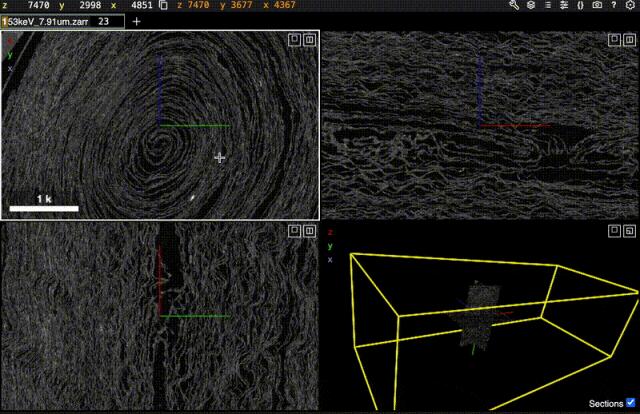Image resolution: width=640 pixels, height=414 pixels.
Task: Open layer side panel sliders icon
Action: (x=563, y=5)
